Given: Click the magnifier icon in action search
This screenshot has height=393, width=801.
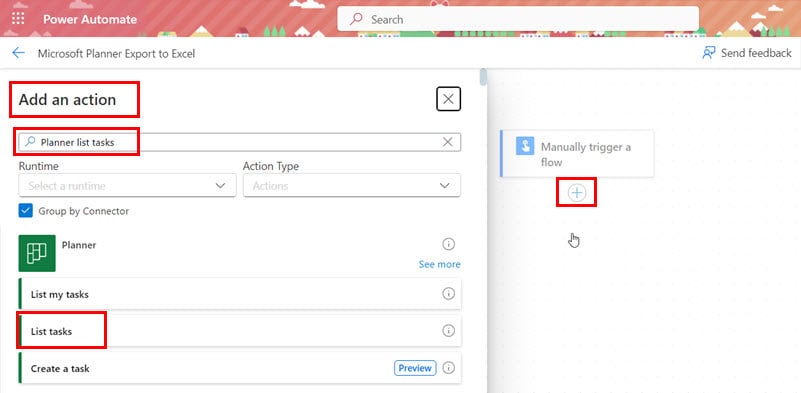Looking at the screenshot, I should pyautogui.click(x=30, y=142).
